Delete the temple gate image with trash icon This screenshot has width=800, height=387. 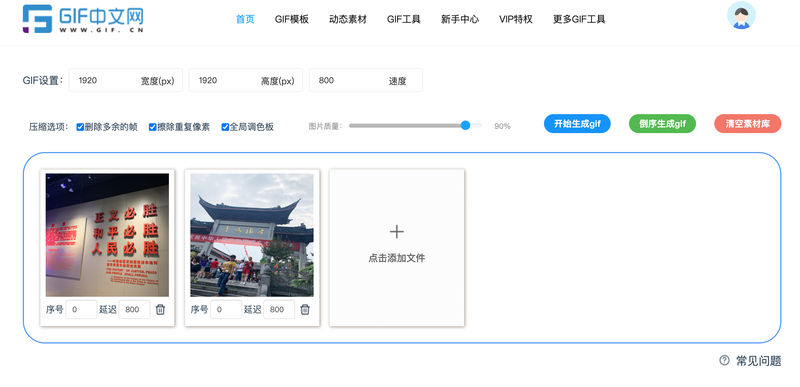[x=305, y=309]
